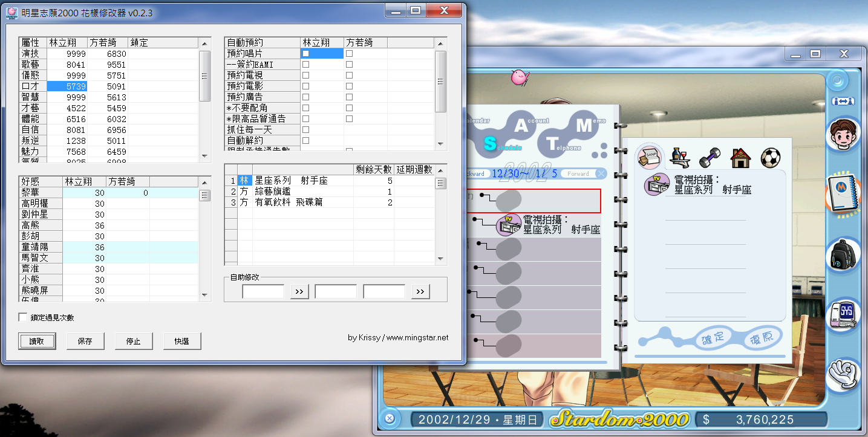Image resolution: width=868 pixels, height=437 pixels.
Task: Check 預約唱片 box for 方若綺
Action: pyautogui.click(x=350, y=54)
